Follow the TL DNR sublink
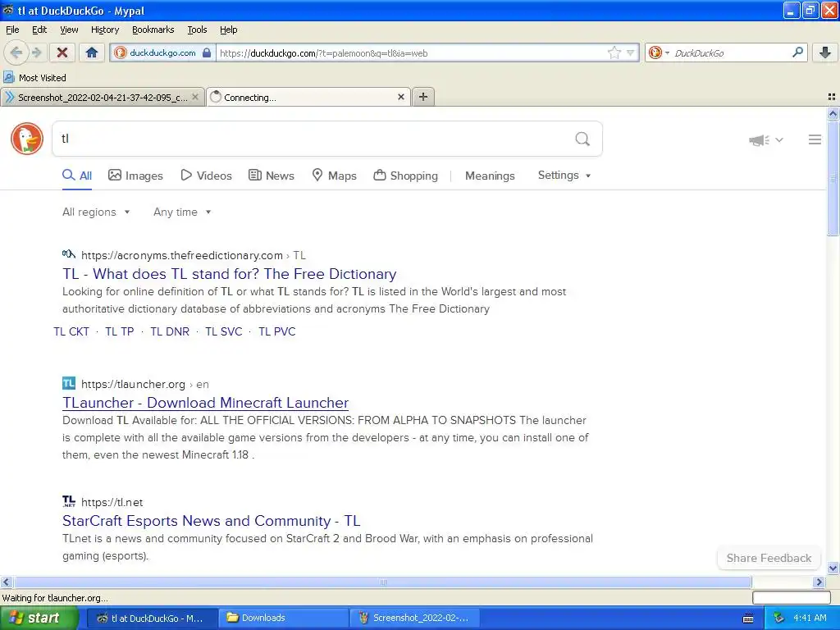The height and width of the screenshot is (630, 840). pos(170,331)
